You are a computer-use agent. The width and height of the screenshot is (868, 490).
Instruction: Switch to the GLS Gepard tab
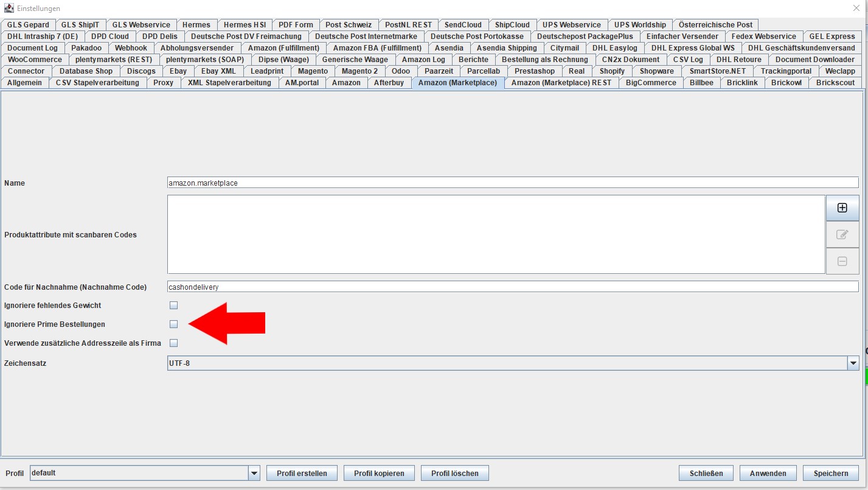[x=27, y=24]
